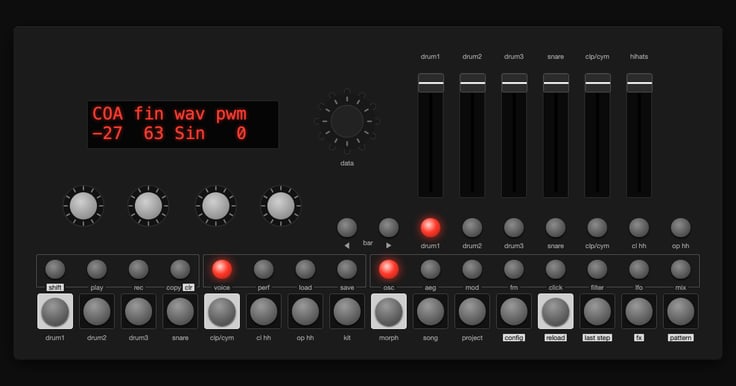Viewport: 736px width, 386px height.
Task: Click the third parameter knob under the display
Action: pyautogui.click(x=216, y=206)
